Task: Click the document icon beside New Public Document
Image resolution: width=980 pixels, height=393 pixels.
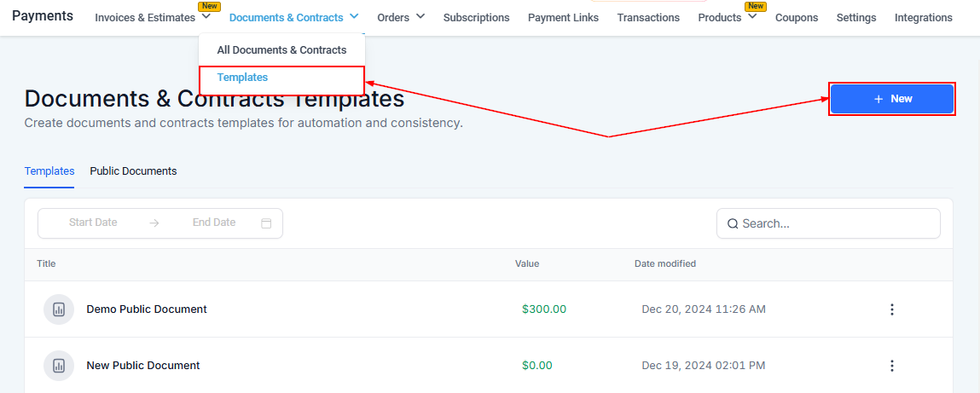Action: pyautogui.click(x=59, y=366)
